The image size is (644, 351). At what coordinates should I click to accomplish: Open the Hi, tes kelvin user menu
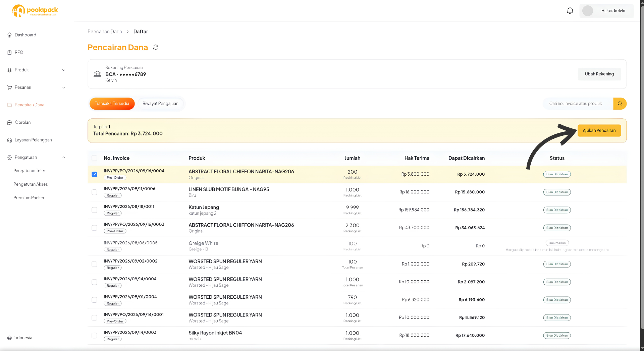click(606, 11)
